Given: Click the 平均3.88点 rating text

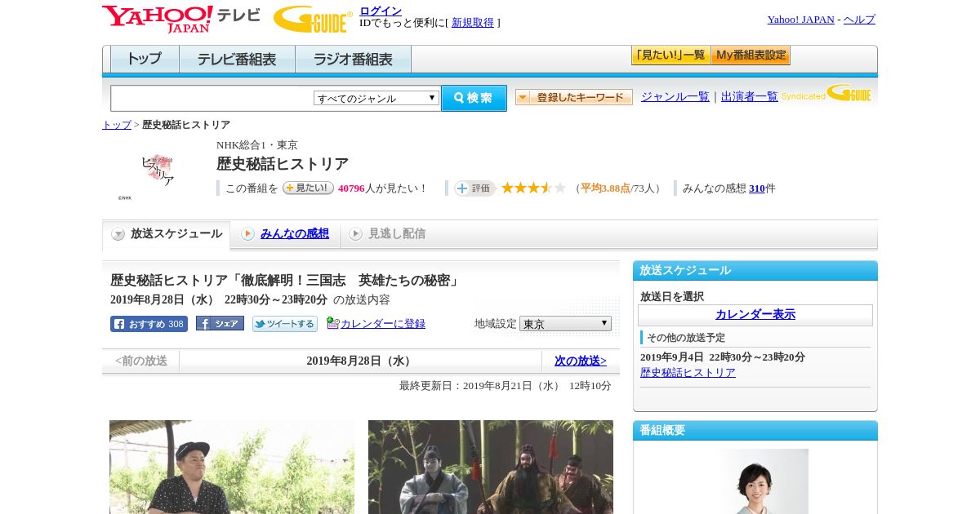Looking at the screenshot, I should 605,188.
